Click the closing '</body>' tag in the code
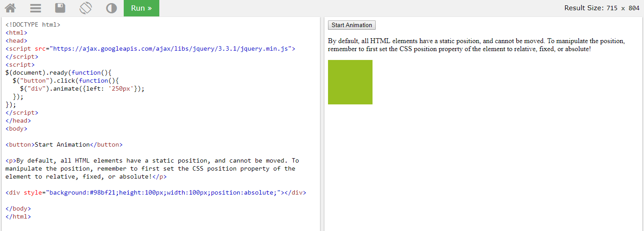 pyautogui.click(x=18, y=209)
